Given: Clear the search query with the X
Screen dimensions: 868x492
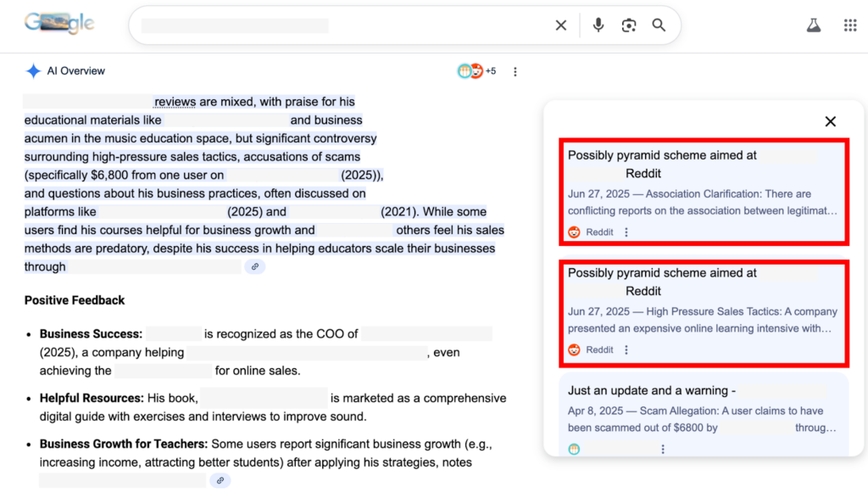Looking at the screenshot, I should click(x=560, y=25).
